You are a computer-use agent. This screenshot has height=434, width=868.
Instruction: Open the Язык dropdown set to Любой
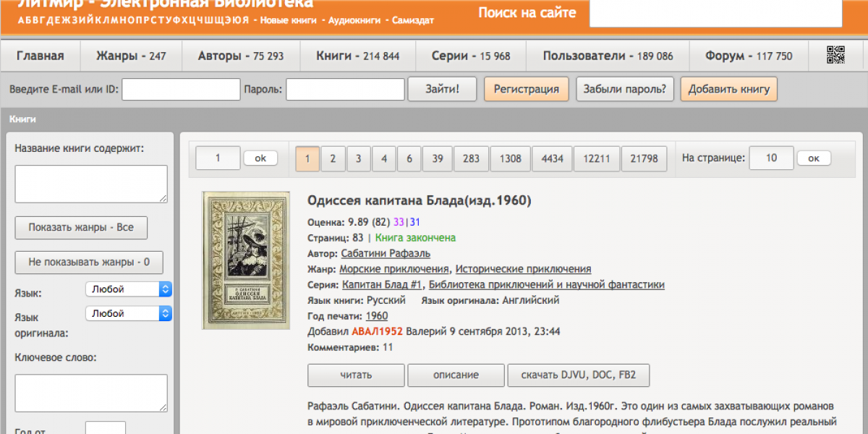[129, 289]
